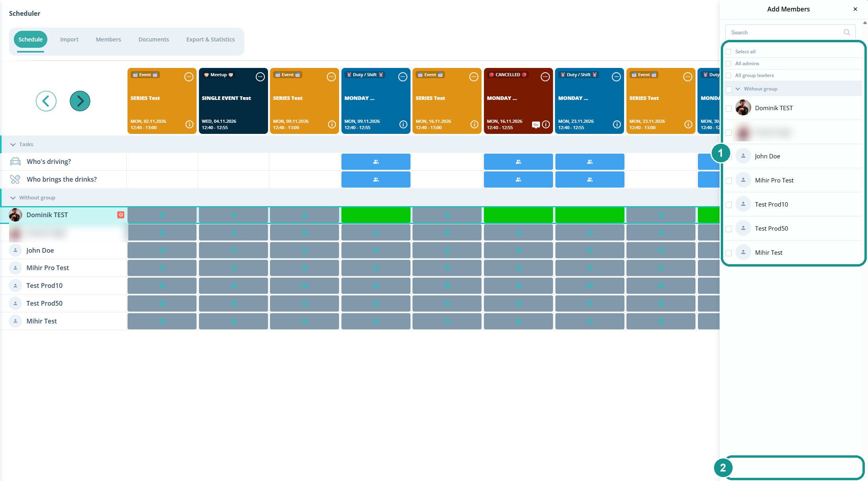Image resolution: width=868 pixels, height=481 pixels.
Task: Open the Documents tab
Action: click(154, 39)
